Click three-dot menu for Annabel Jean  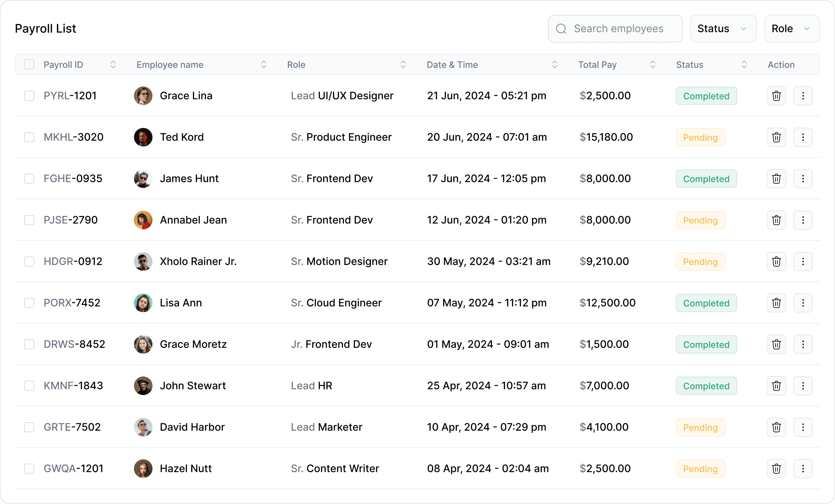click(x=803, y=220)
